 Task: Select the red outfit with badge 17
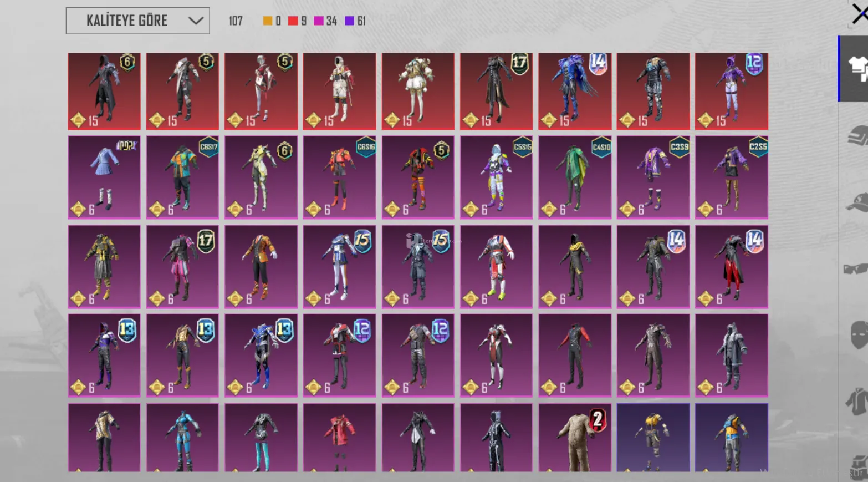(x=496, y=92)
